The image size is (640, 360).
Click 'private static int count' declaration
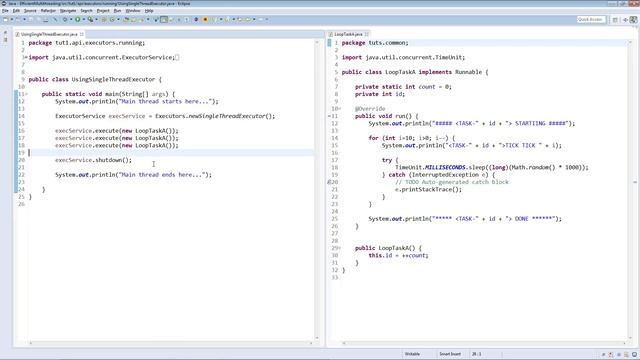pyautogui.click(x=395, y=87)
